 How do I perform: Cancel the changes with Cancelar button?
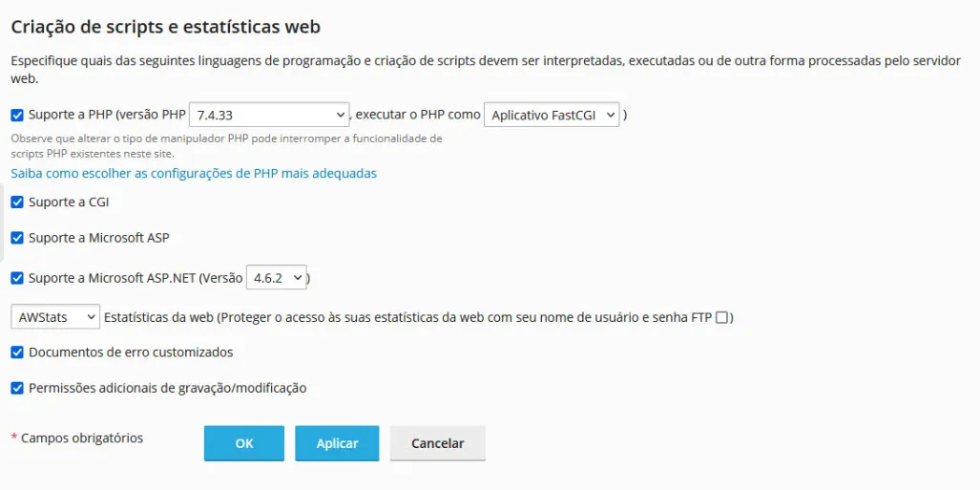(x=437, y=443)
